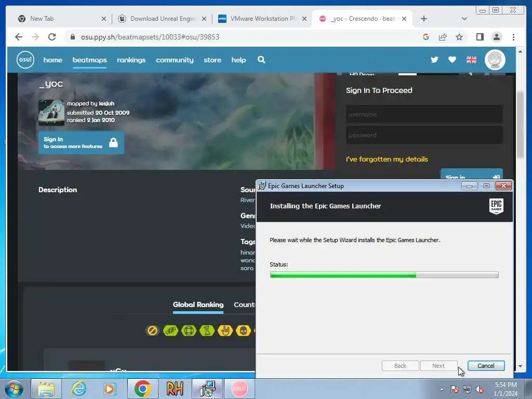The width and height of the screenshot is (532, 399).
Task: Click the guest avatar in osu! header
Action: [x=495, y=60]
